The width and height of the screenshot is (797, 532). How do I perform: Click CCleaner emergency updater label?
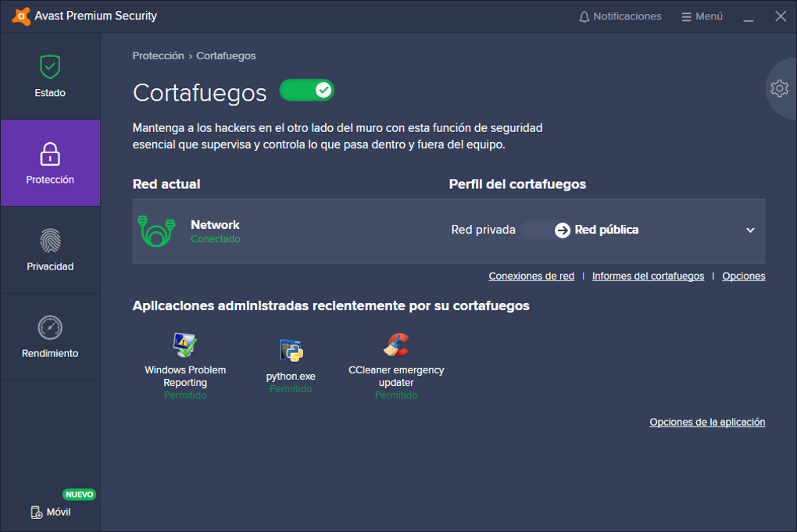point(396,376)
